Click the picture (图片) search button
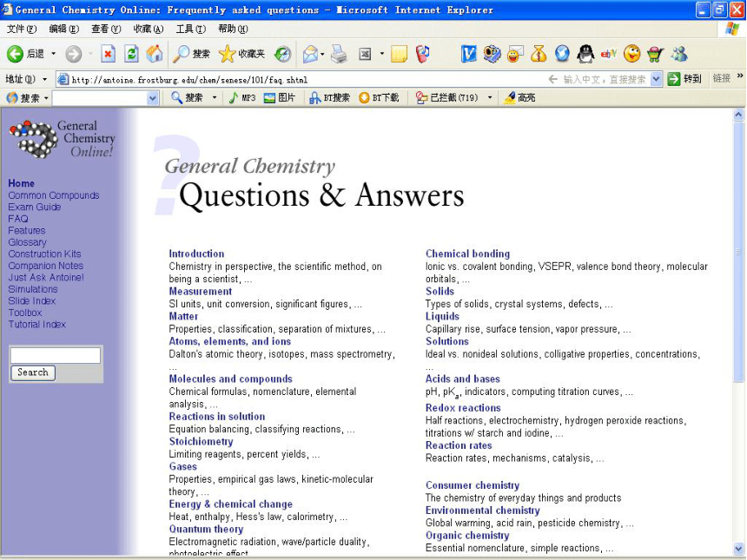747x560 pixels. coord(279,97)
